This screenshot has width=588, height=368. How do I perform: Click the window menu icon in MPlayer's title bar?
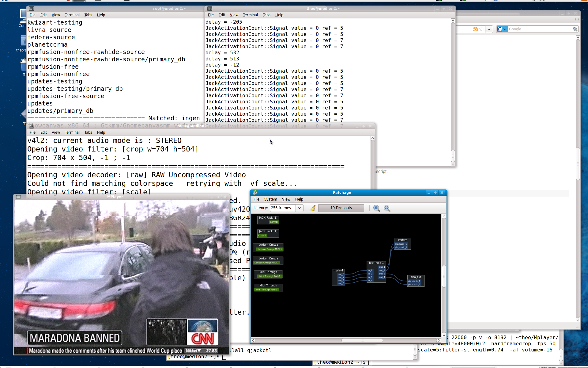click(18, 197)
